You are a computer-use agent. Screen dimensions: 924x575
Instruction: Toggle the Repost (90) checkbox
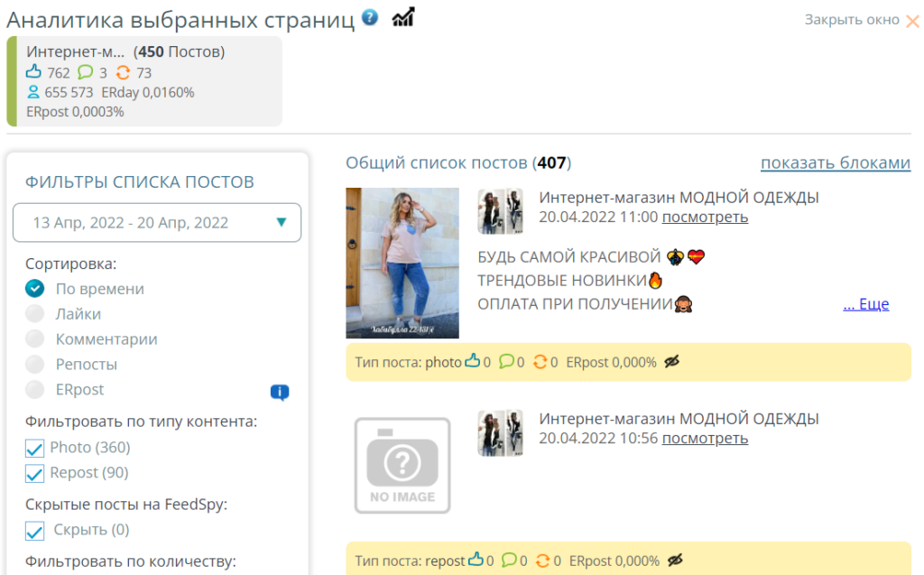(x=35, y=473)
